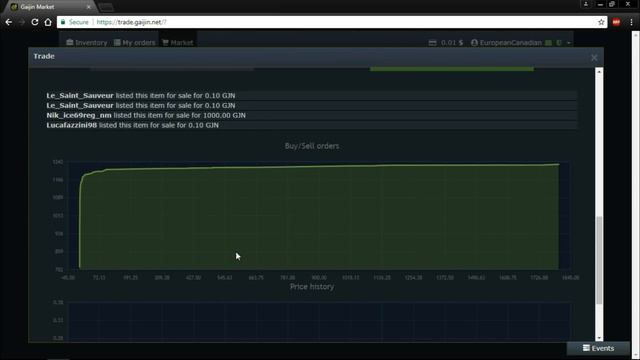Switch to the My orders tab
The height and width of the screenshot is (360, 640).
[135, 42]
